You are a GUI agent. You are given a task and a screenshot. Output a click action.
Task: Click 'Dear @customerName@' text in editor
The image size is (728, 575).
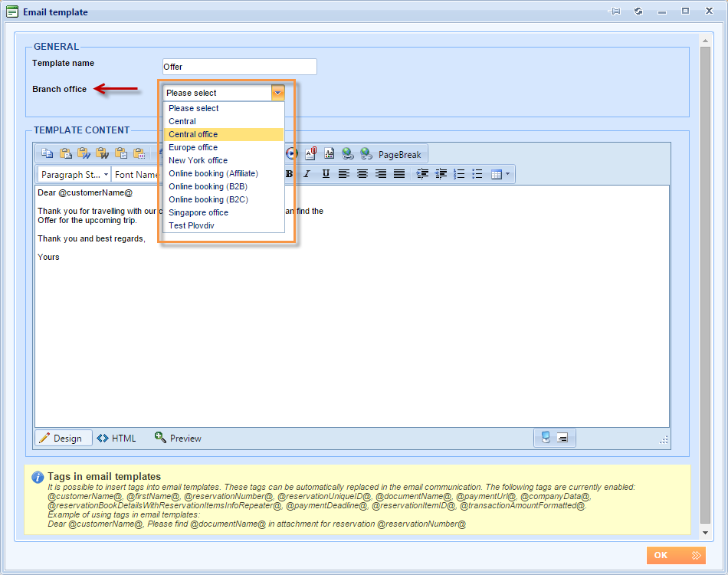(85, 192)
